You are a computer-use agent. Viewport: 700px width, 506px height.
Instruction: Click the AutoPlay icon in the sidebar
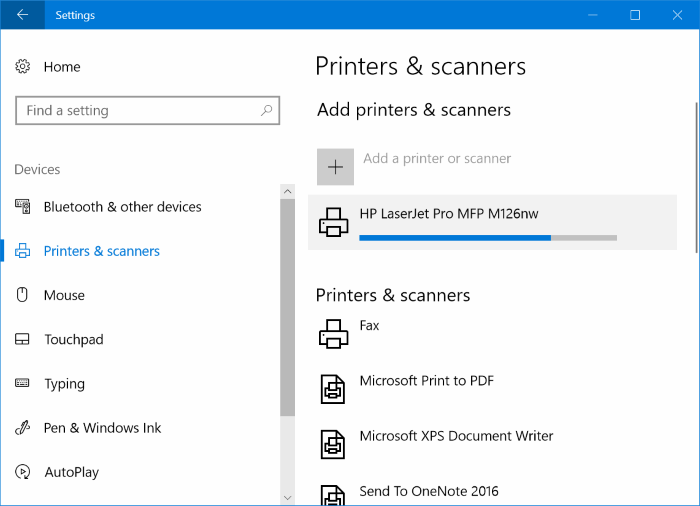pyautogui.click(x=22, y=472)
